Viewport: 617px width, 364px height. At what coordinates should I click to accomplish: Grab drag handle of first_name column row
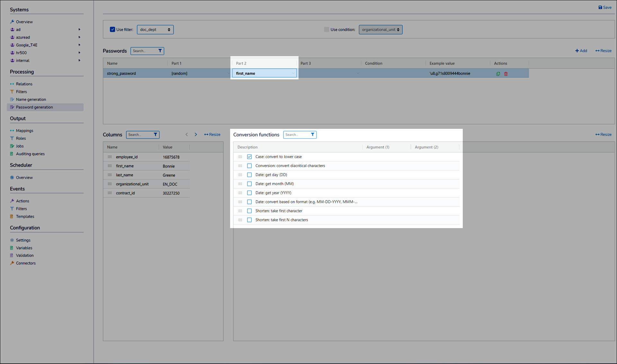tap(110, 166)
